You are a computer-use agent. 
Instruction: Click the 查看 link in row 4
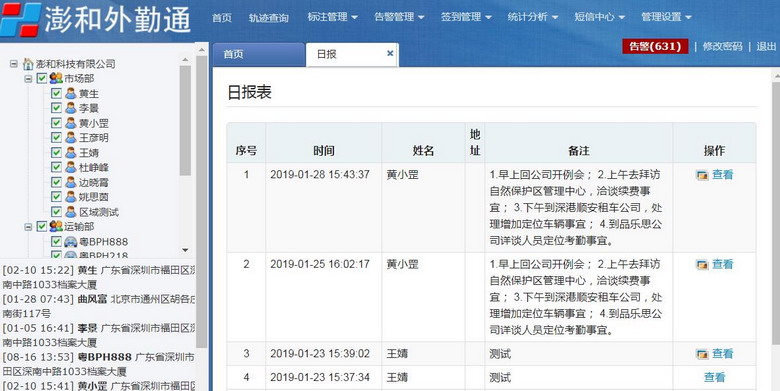click(x=714, y=378)
